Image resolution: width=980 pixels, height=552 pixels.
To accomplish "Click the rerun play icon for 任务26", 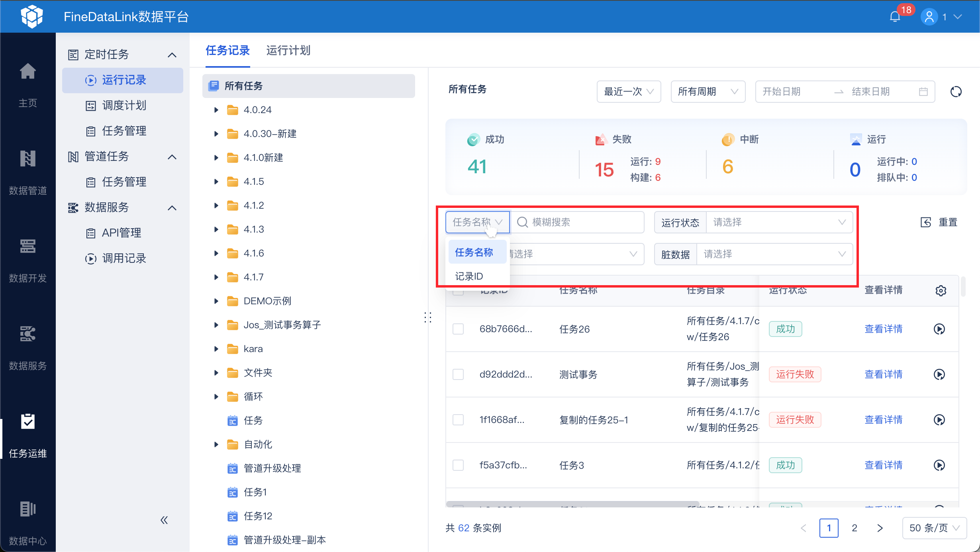I will [939, 329].
